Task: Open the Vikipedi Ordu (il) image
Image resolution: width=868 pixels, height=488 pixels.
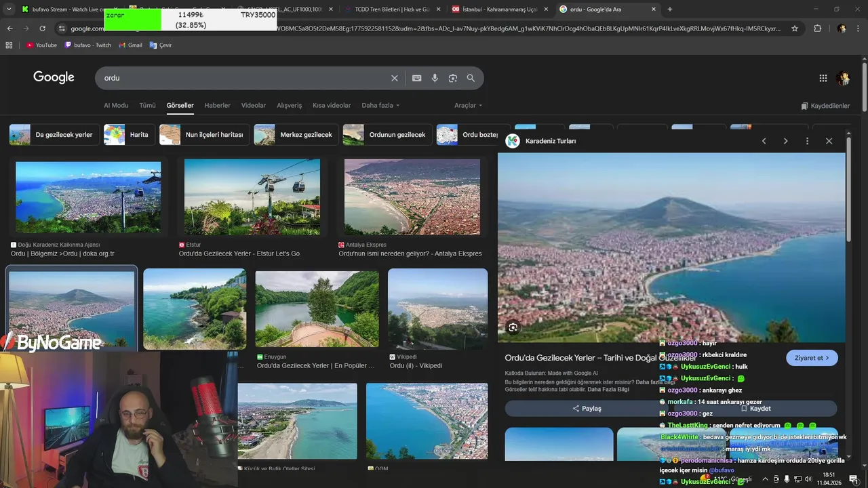Action: (437, 309)
